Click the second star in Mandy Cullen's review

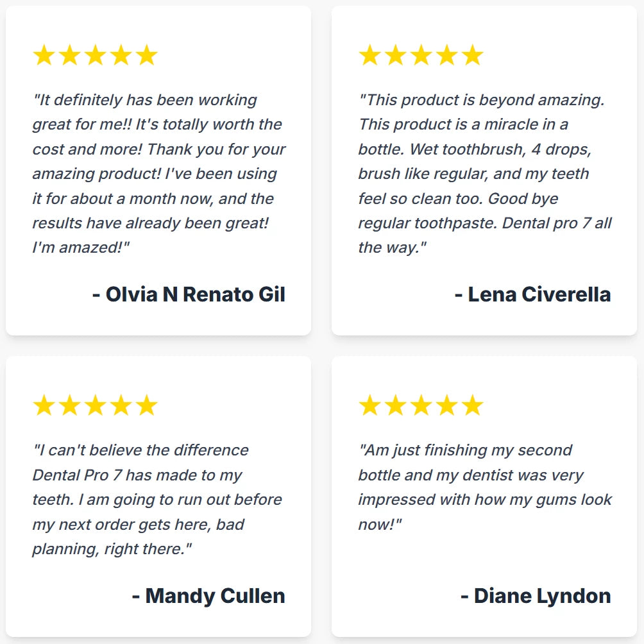tap(69, 406)
